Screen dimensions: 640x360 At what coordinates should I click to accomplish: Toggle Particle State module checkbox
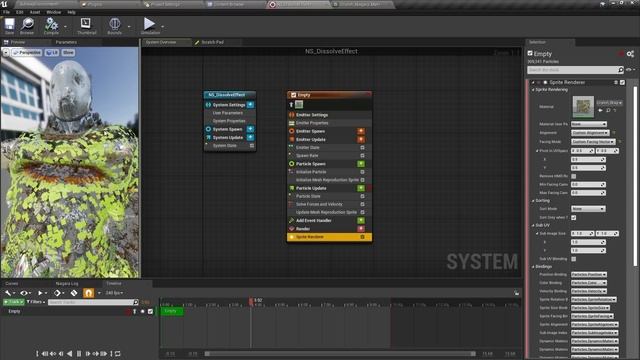362,196
